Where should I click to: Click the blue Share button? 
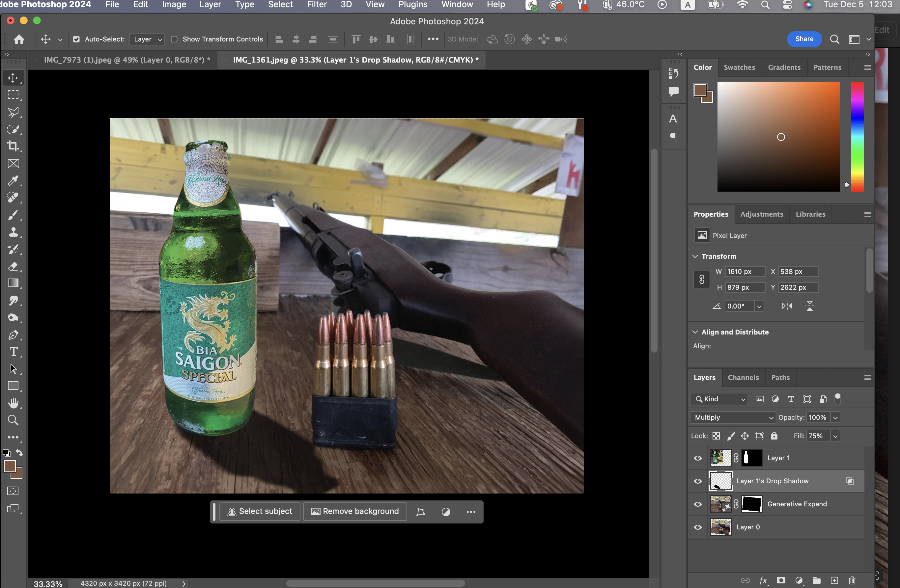tap(804, 39)
